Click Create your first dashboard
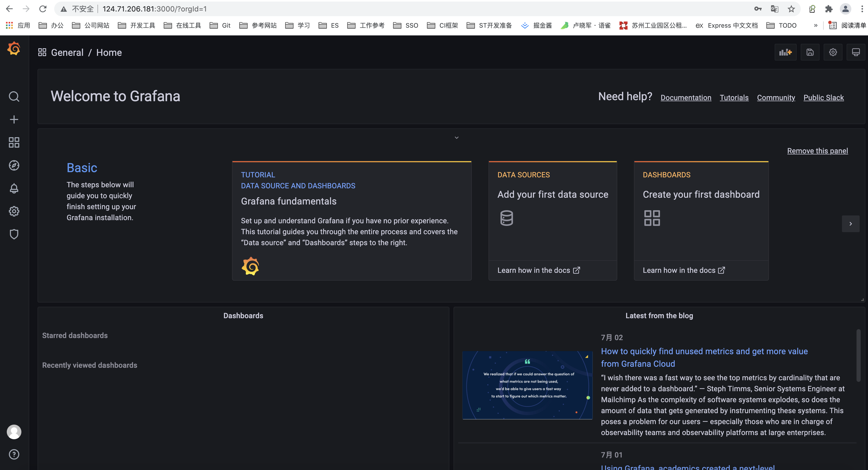 [701, 194]
